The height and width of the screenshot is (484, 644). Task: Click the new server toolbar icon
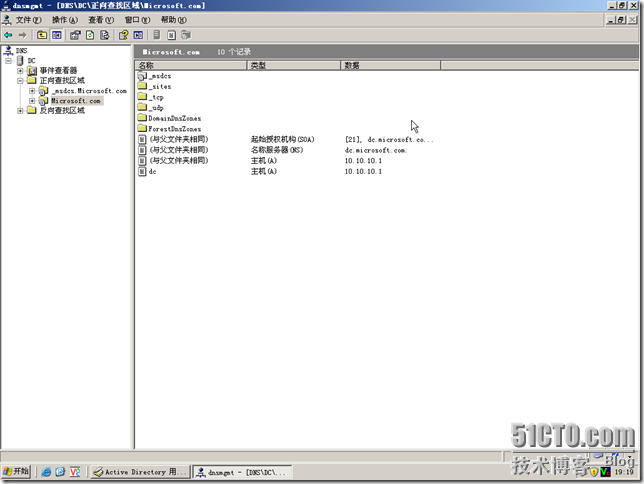[156, 35]
